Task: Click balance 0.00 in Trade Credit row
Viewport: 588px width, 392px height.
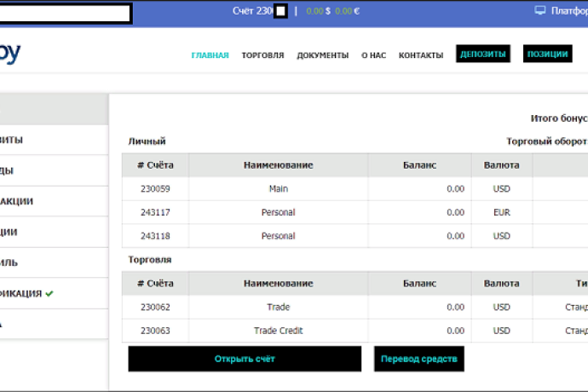Action: pyautogui.click(x=455, y=331)
